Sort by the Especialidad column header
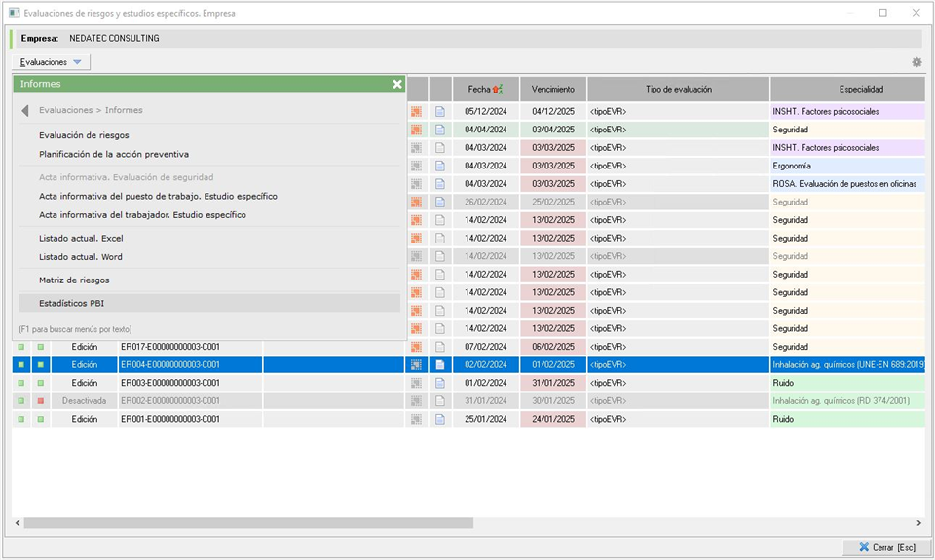 pos(846,90)
